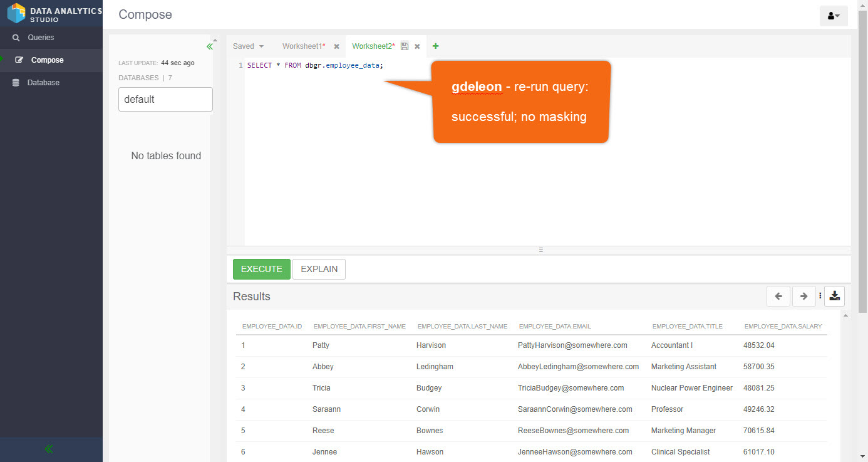Switch to Worksheet1 tab
The width and height of the screenshot is (868, 462).
pos(303,46)
